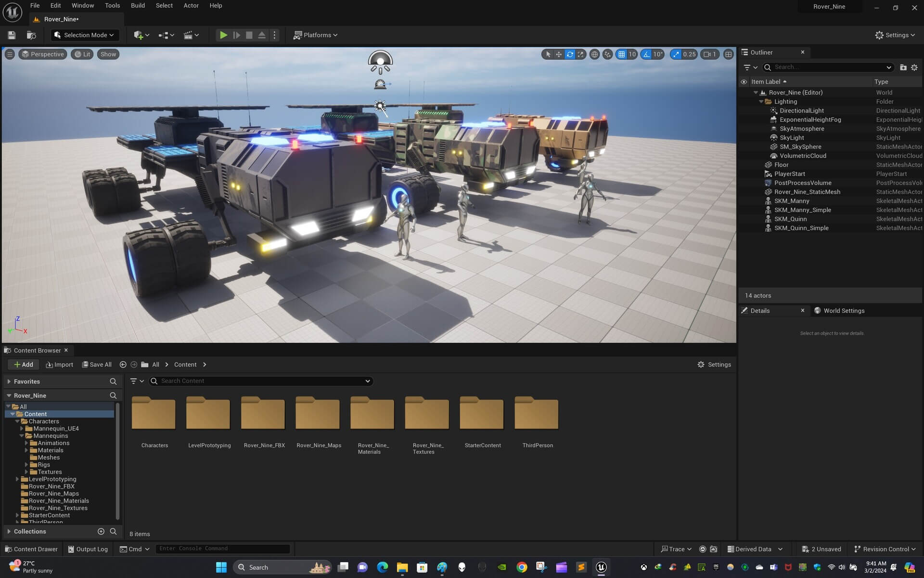
Task: Click the save current level icon
Action: 12,35
